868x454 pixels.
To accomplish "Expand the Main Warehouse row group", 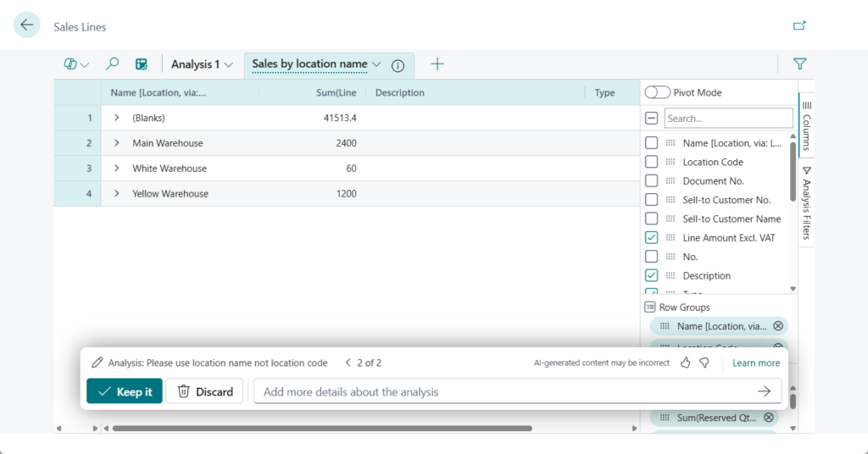I will pyautogui.click(x=117, y=143).
